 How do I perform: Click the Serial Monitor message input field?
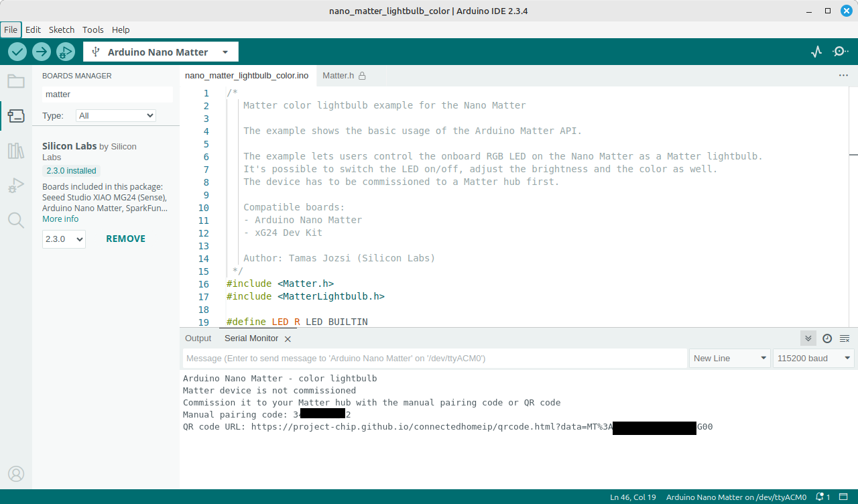coord(435,359)
